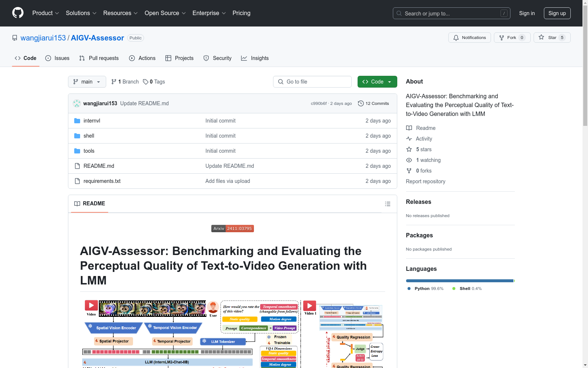Open the Releases heading link
Viewport: 588px width, 368px height.
pos(419,202)
